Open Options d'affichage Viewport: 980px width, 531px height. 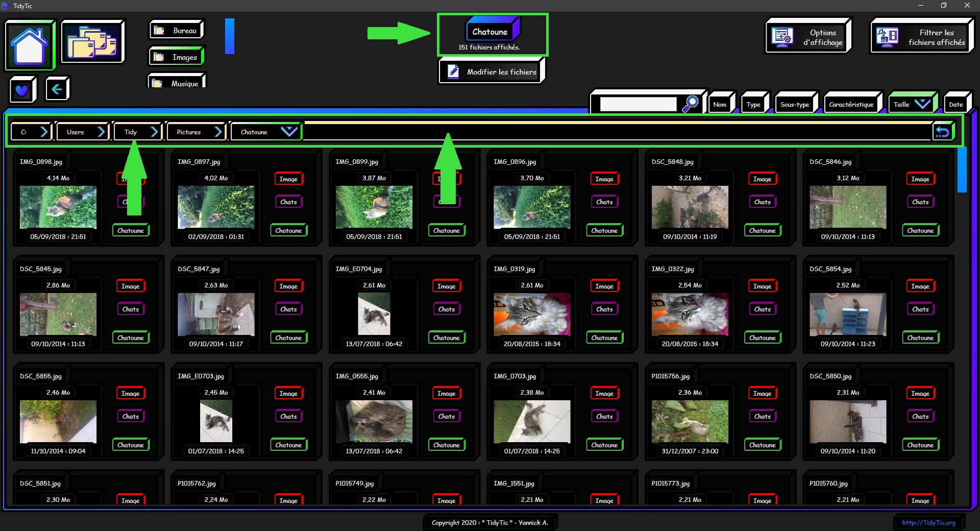808,36
